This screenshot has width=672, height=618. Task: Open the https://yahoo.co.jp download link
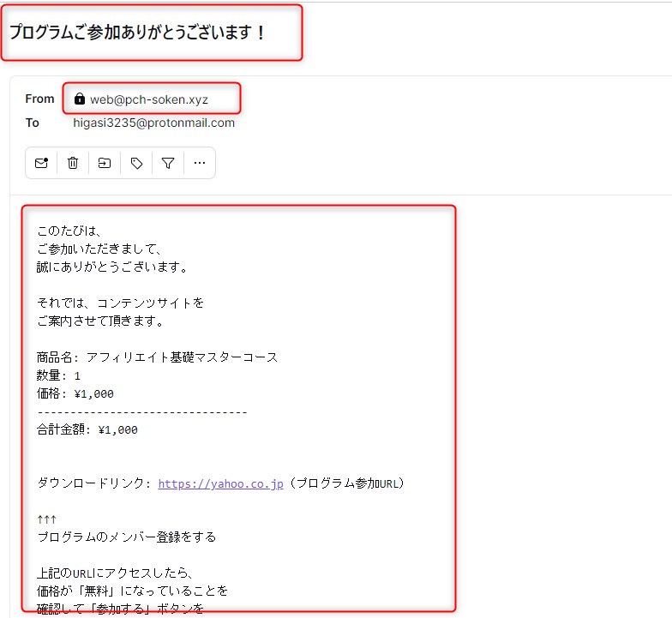(x=220, y=483)
